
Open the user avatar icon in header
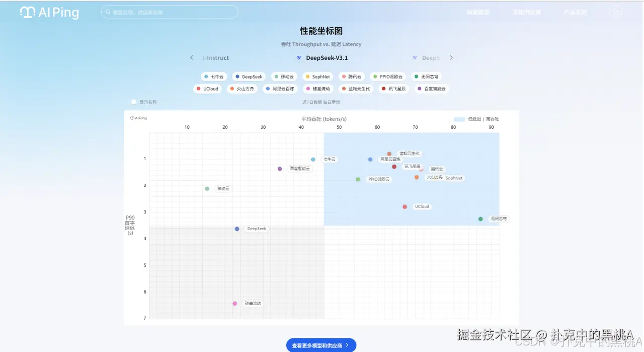pyautogui.click(x=616, y=12)
